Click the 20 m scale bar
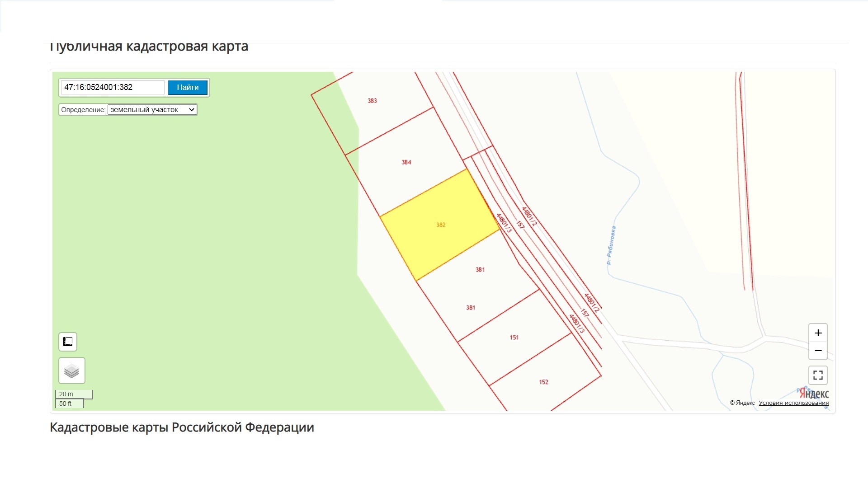 (x=74, y=394)
